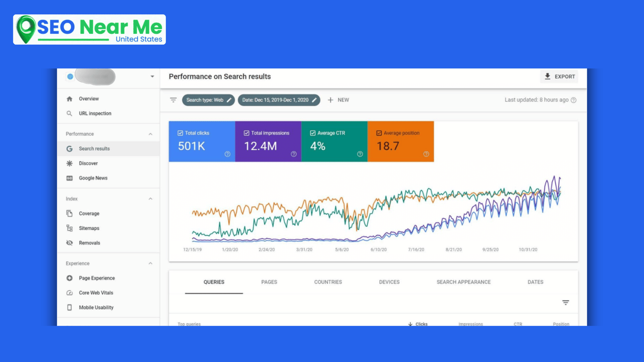Edit the Date range filter chip
The width and height of the screenshot is (644, 362).
point(279,100)
